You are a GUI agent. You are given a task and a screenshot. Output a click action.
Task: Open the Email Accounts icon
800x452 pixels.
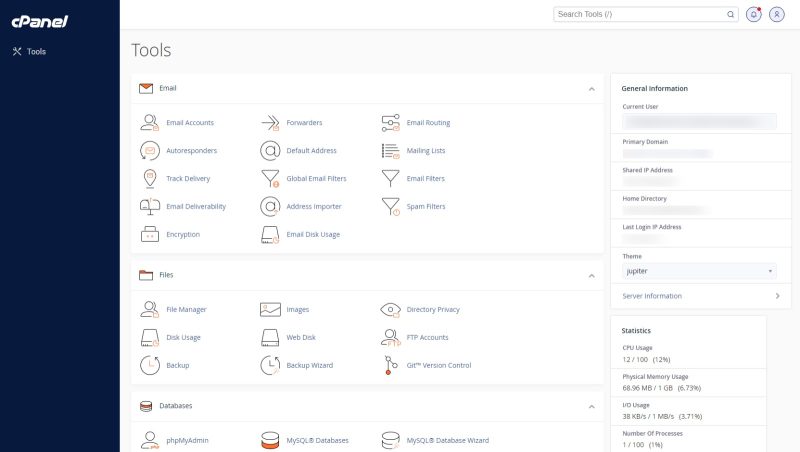(x=150, y=123)
